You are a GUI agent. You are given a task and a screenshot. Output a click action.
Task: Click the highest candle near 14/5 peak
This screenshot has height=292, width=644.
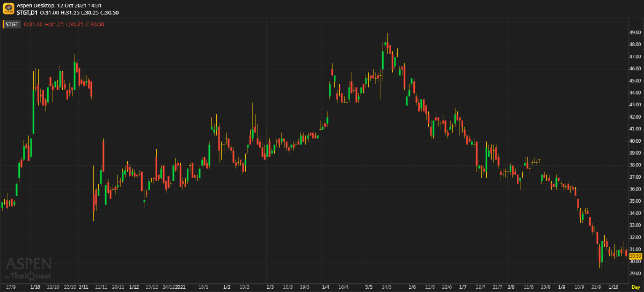(387, 47)
